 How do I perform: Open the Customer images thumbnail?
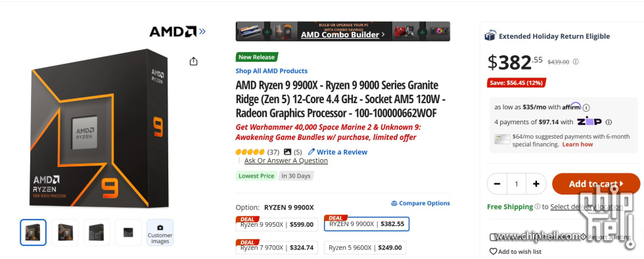pos(160,233)
